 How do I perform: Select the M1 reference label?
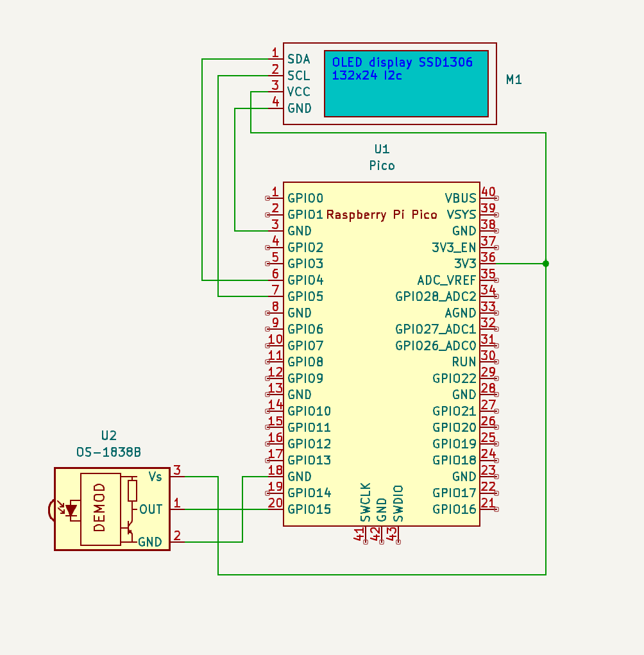pyautogui.click(x=514, y=80)
